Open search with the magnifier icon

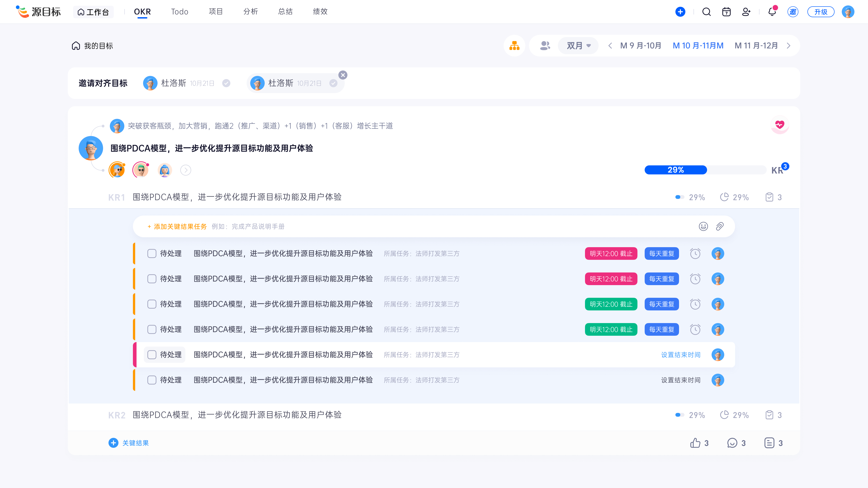(706, 12)
